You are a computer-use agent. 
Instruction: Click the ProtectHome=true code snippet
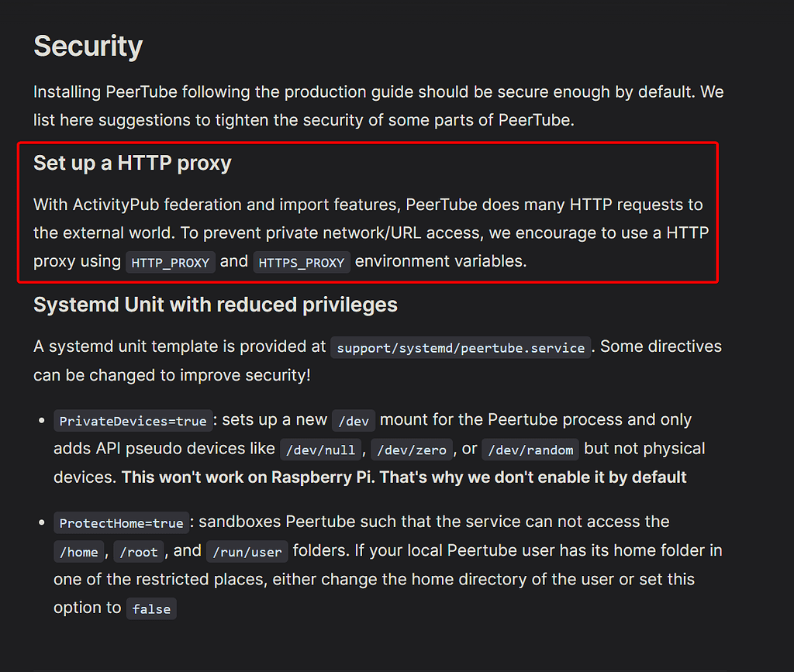[x=121, y=522]
